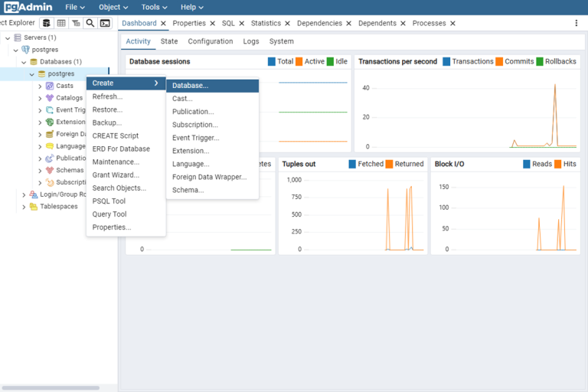Expand the Tablespaces tree node
The image size is (588, 392).
pyautogui.click(x=24, y=207)
